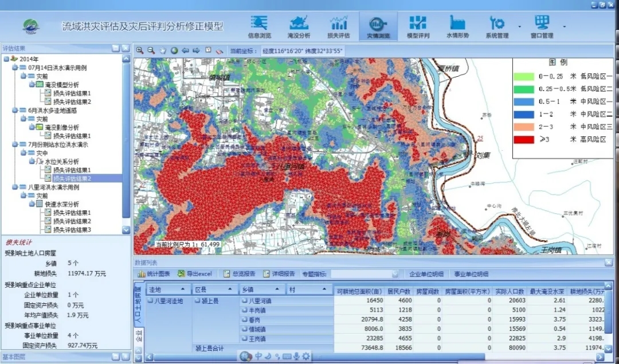This screenshot has height=364, width=619.
Task: Open the 专题指标 combo box
Action: point(364,274)
